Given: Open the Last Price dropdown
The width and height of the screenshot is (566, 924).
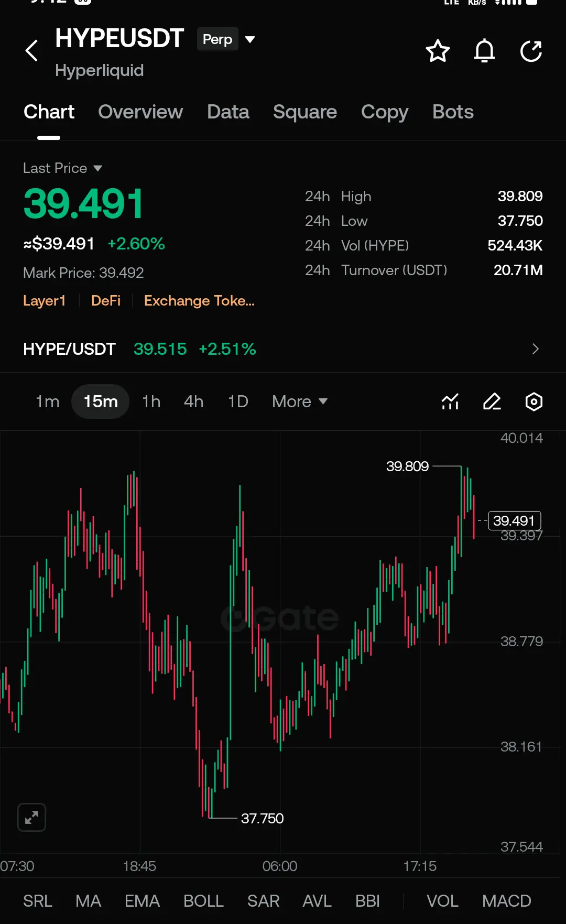Looking at the screenshot, I should 62,168.
